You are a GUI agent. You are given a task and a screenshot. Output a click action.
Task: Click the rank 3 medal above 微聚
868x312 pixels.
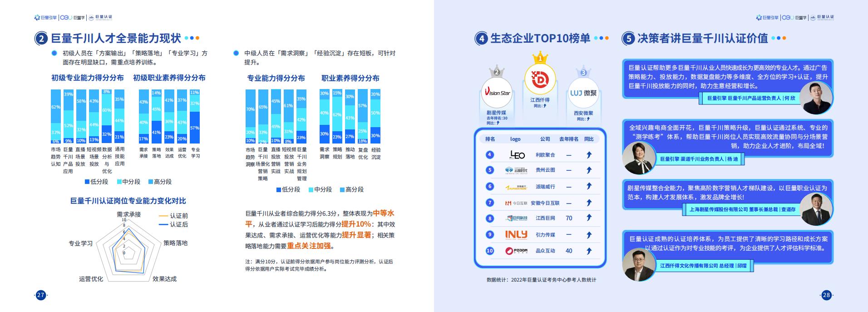[583, 72]
